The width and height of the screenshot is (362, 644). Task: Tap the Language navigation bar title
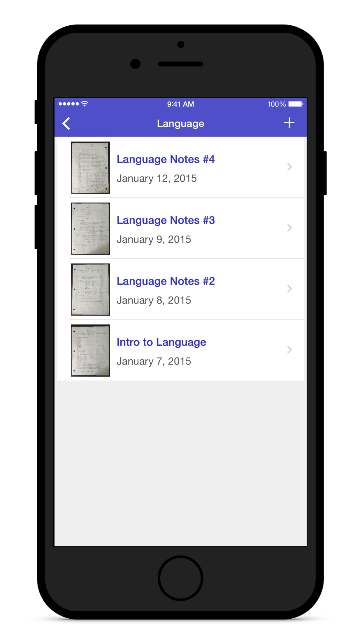pos(180,124)
